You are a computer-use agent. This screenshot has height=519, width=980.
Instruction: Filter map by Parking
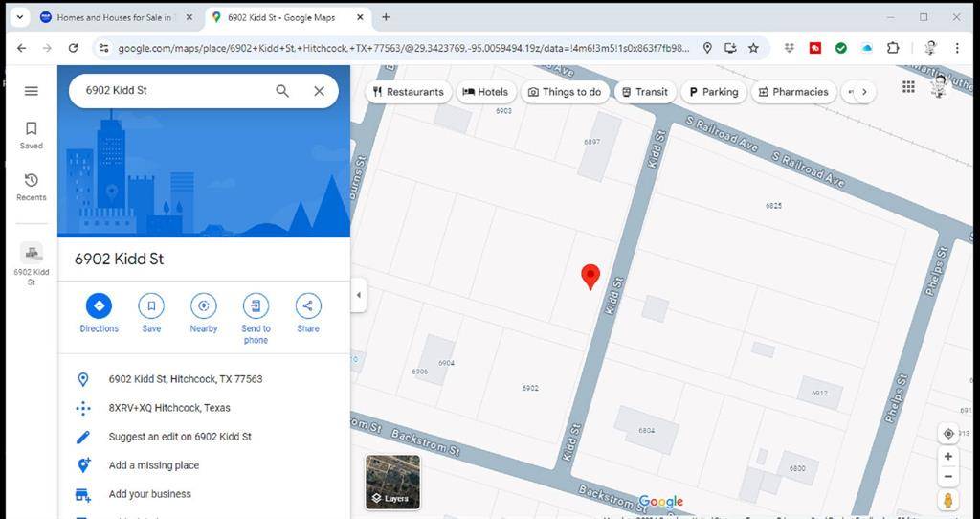pyautogui.click(x=714, y=92)
